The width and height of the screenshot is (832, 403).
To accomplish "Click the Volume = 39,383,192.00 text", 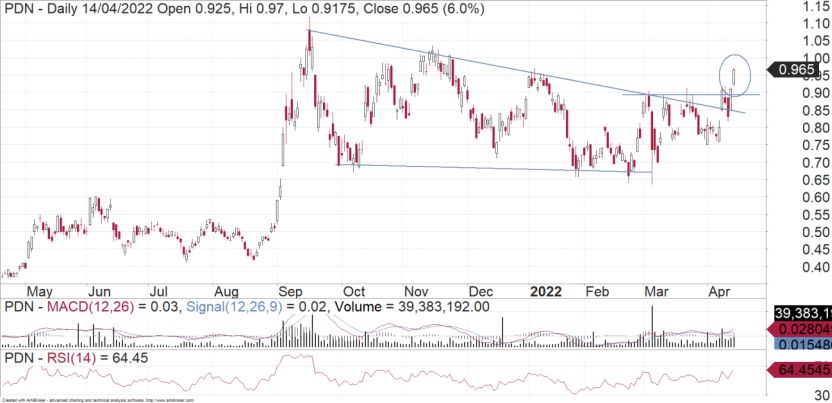I will click(412, 307).
